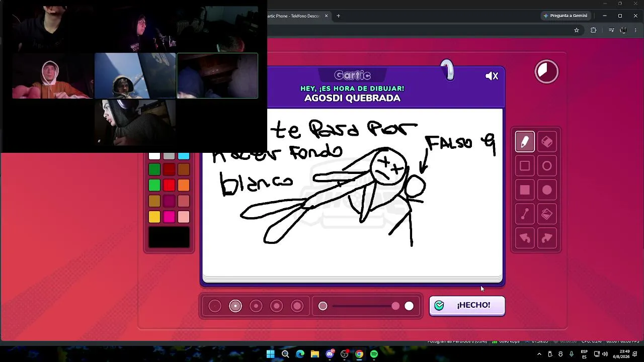Select the webcam tile outlined in green
Viewport: 644px width, 362px height.
217,75
